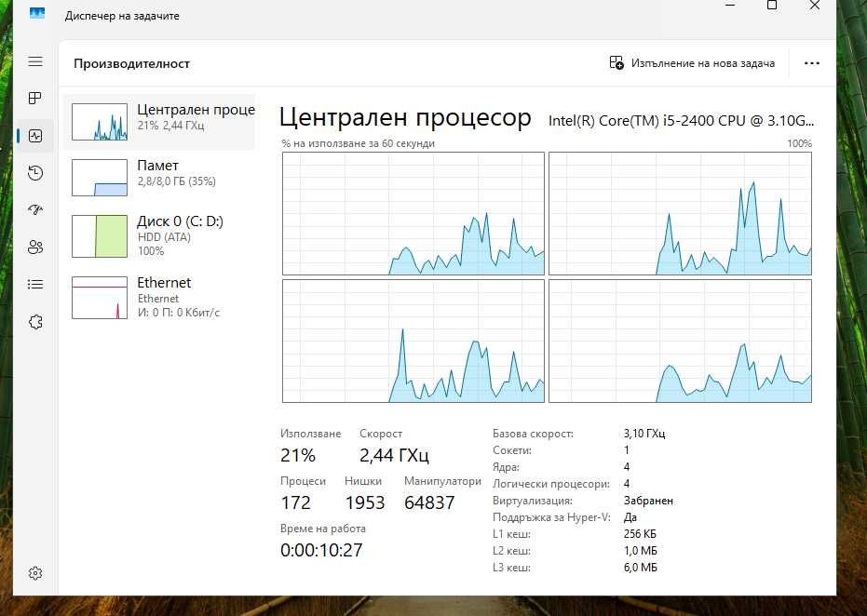867x616 pixels.
Task: Open the Processes page icon
Action: 35,99
